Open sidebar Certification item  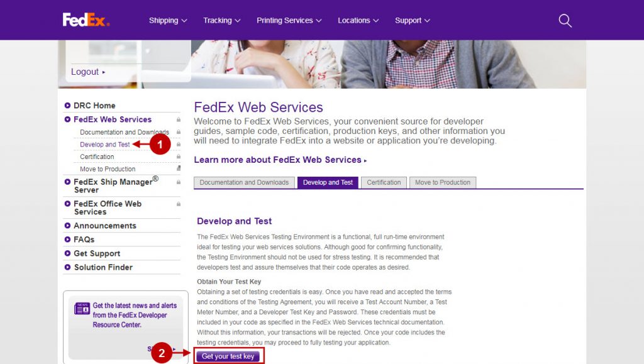point(97,157)
